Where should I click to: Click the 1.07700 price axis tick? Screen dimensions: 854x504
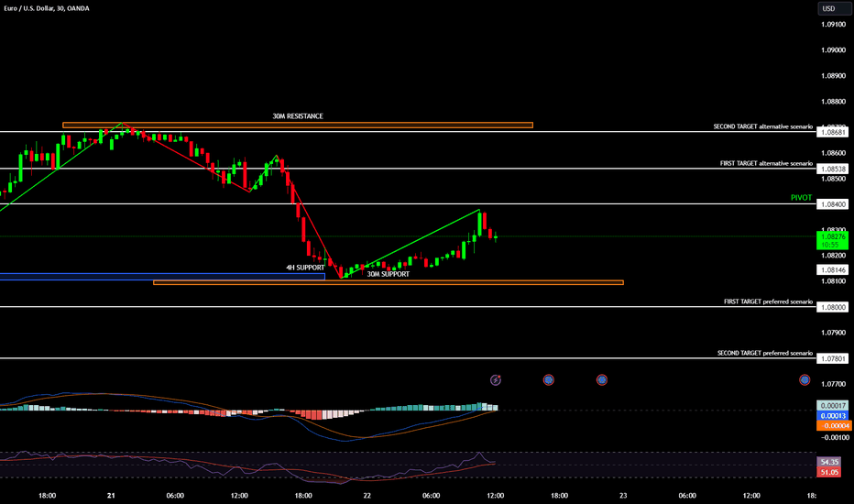(x=833, y=384)
